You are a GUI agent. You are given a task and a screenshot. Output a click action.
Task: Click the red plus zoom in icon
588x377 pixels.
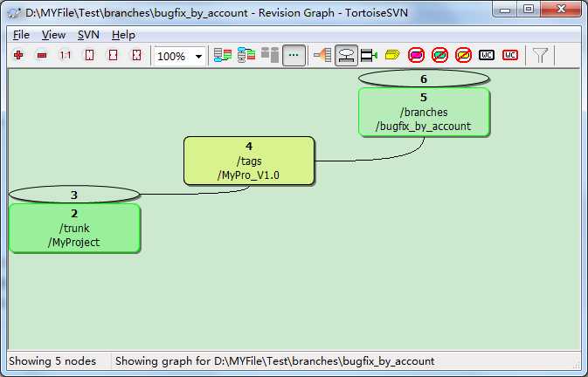tap(18, 55)
